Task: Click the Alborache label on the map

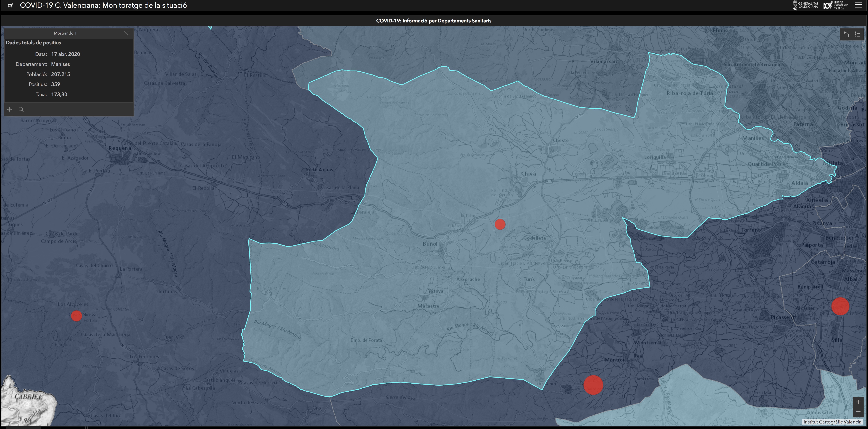Action: 468,279
